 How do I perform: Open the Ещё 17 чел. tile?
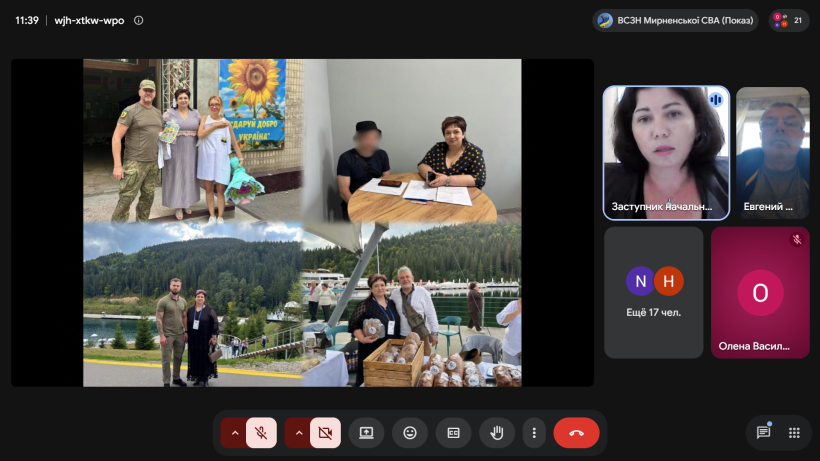pos(654,293)
